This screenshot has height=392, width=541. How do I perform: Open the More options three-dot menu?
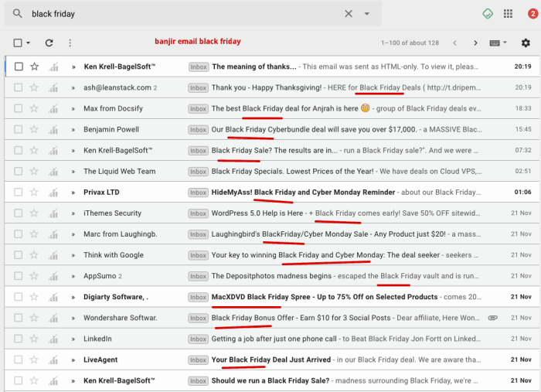(70, 43)
